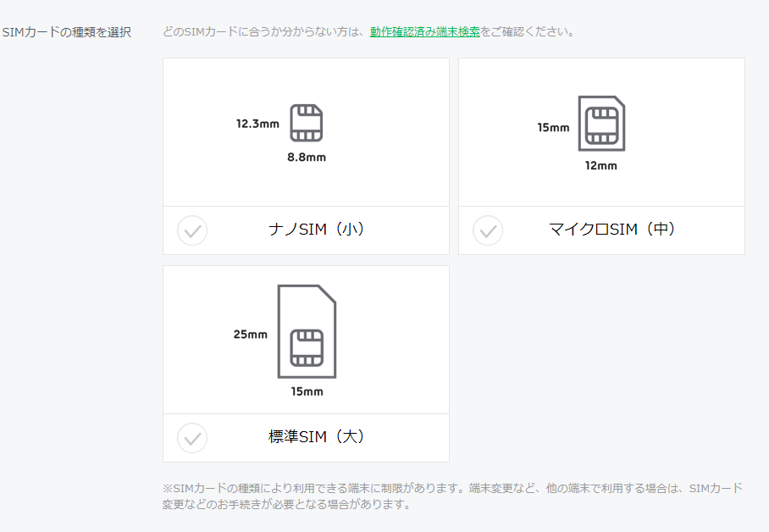
Task: Click the 12mm width label on micro SIM
Action: 601,166
